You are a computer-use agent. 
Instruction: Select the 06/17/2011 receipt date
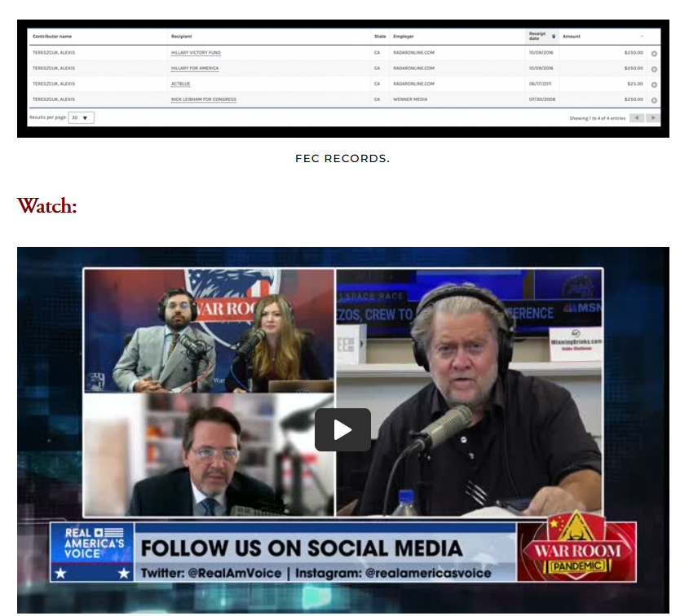pyautogui.click(x=540, y=84)
